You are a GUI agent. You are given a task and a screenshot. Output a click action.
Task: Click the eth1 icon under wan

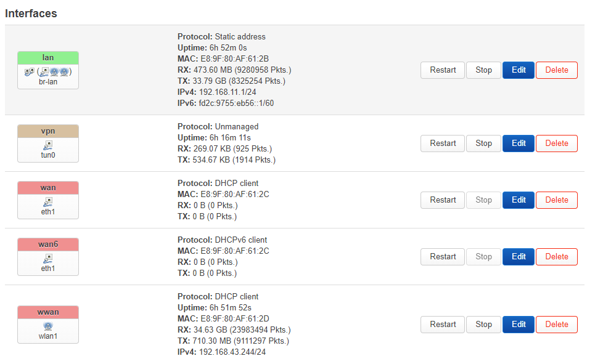48,202
